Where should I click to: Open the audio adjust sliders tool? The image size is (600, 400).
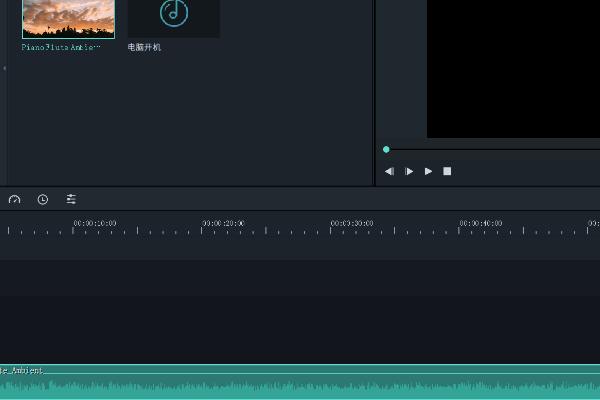click(x=71, y=199)
